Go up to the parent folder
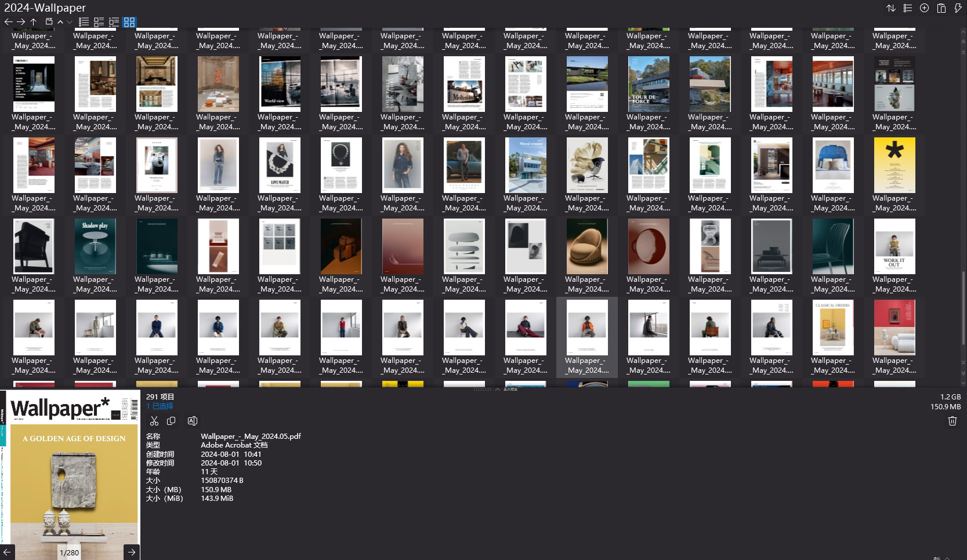The width and height of the screenshot is (967, 560). point(34,21)
